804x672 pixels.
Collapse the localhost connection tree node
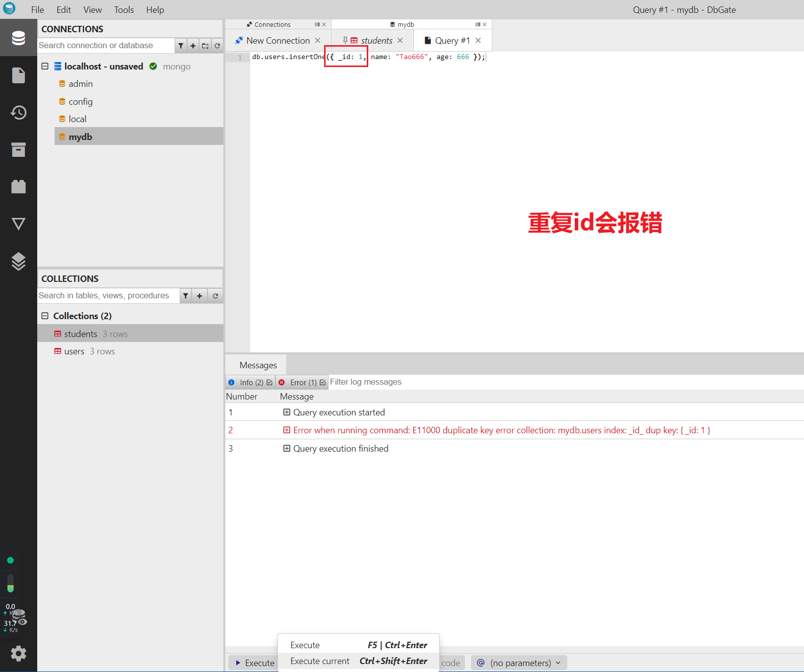[45, 66]
